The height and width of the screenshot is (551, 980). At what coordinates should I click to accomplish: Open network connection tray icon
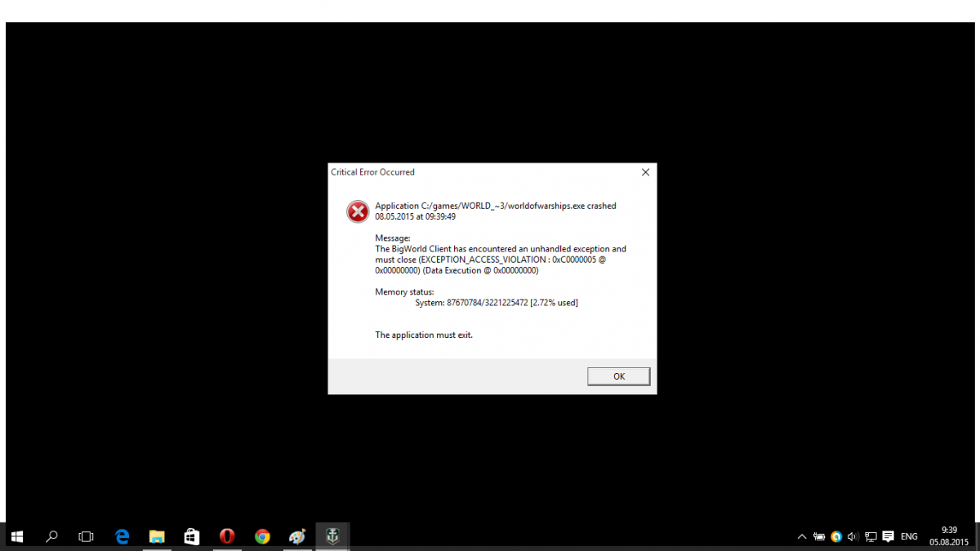pos(871,537)
